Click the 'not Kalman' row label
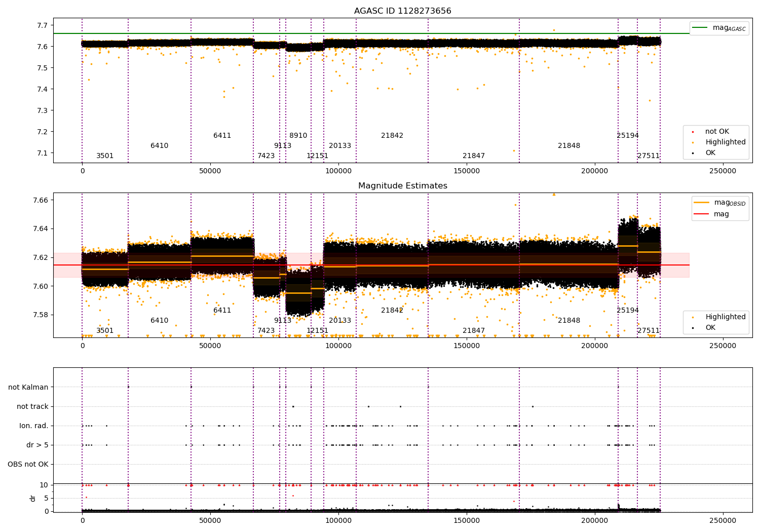 pyautogui.click(x=28, y=387)
